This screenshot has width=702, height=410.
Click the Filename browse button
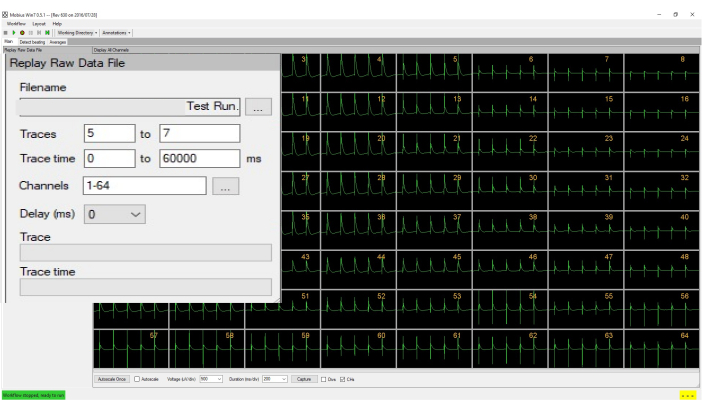pyautogui.click(x=258, y=106)
